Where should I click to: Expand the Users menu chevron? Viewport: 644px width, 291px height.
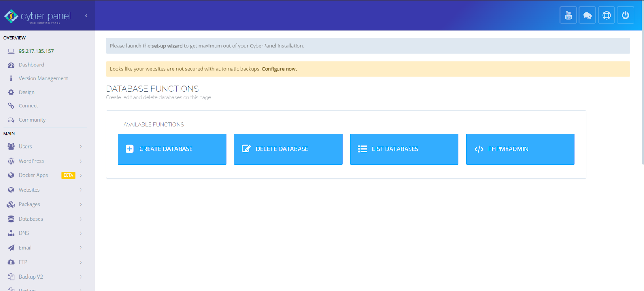(81, 147)
